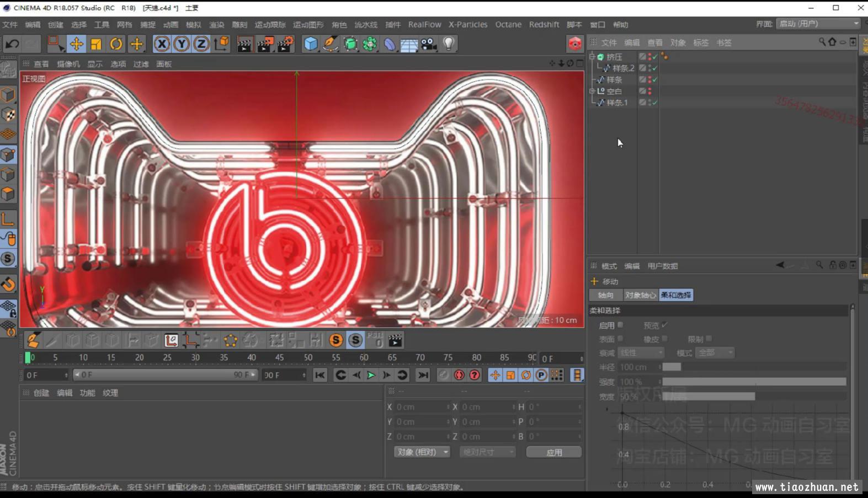Select 柔和选择 tab

pos(676,295)
